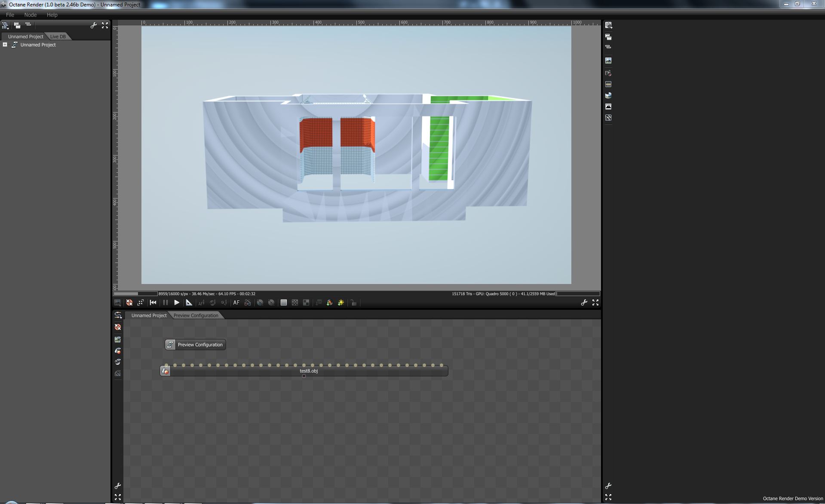Click the test8.obj output connector pin

click(x=304, y=376)
